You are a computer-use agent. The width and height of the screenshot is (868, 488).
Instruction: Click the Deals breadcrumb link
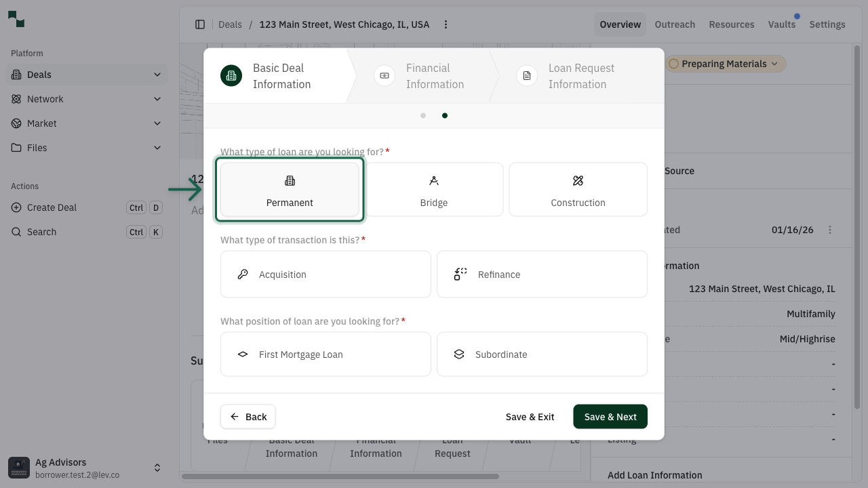(x=230, y=24)
